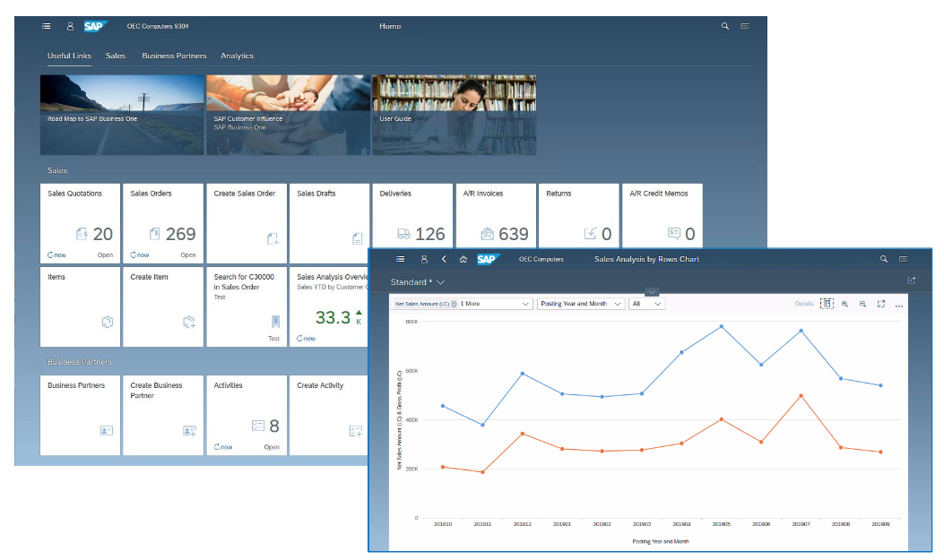Open the hamburger menu in Sales Analysis window

401,259
